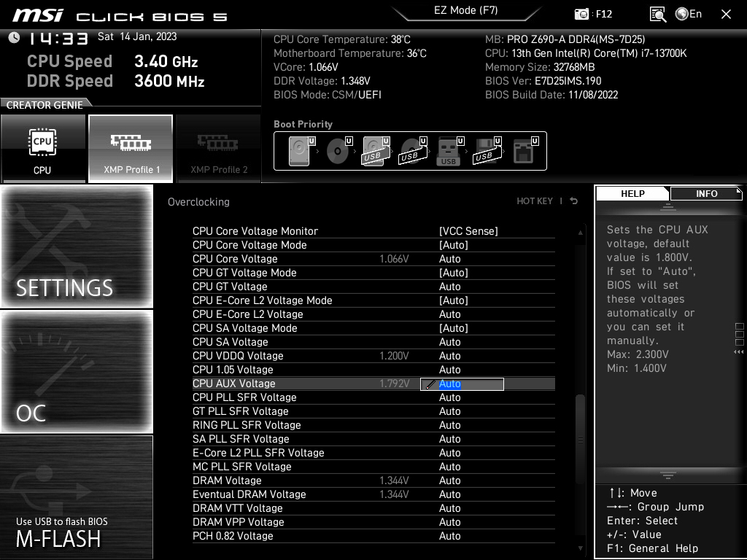
Task: Open the SETTINGS section
Action: pos(77,246)
